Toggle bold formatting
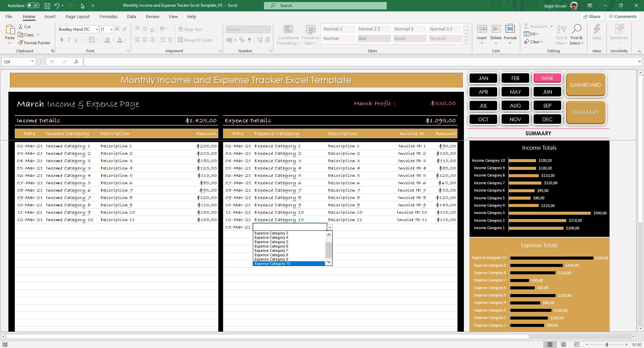This screenshot has width=644, height=348. click(x=62, y=40)
